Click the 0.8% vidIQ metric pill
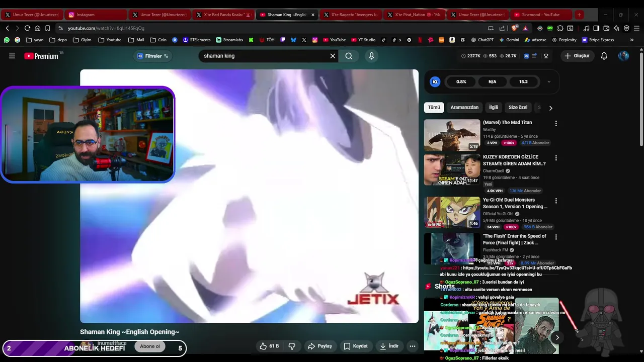The image size is (644, 362). 461,81
